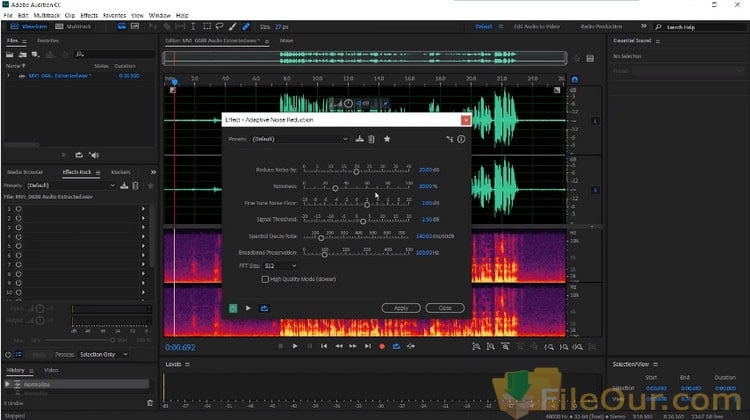Viewport: 750px width, 420px height.
Task: Open the History tab
Action: tap(15, 370)
